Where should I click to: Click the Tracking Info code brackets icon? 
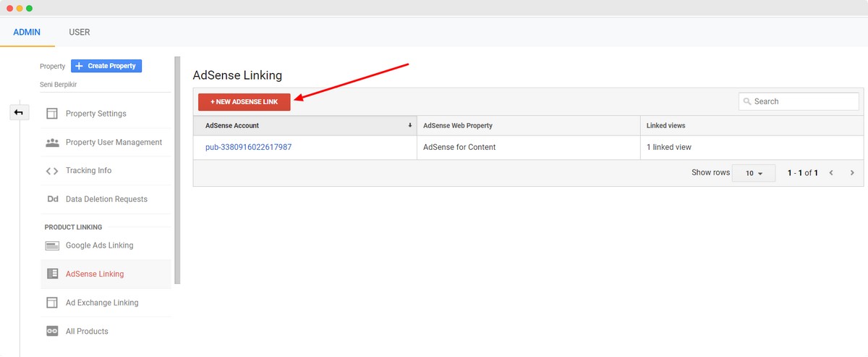(52, 171)
